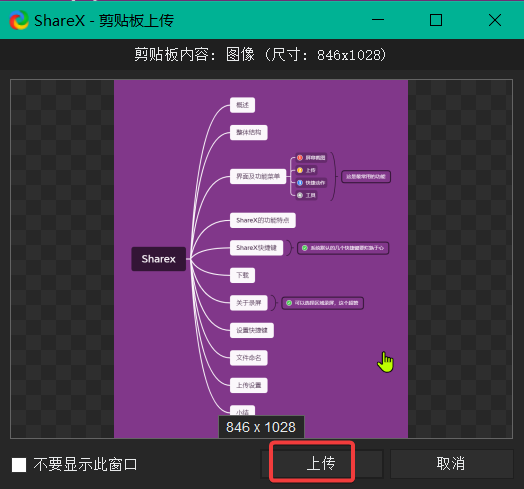This screenshot has width=524, height=489.
Task: Minimize the ShareX clipboard upload window
Action: (x=378, y=20)
